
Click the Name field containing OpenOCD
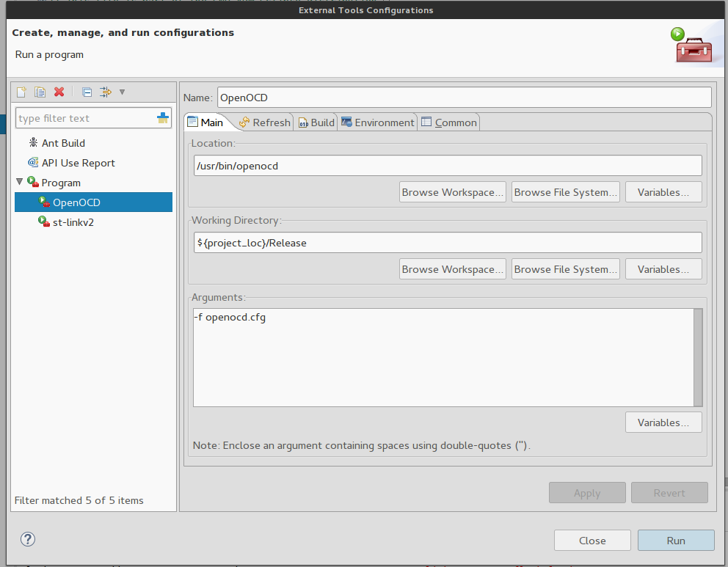tap(465, 98)
